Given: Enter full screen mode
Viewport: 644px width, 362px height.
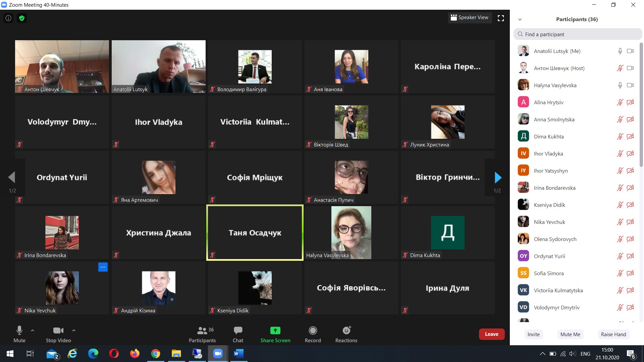Looking at the screenshot, I should [501, 18].
